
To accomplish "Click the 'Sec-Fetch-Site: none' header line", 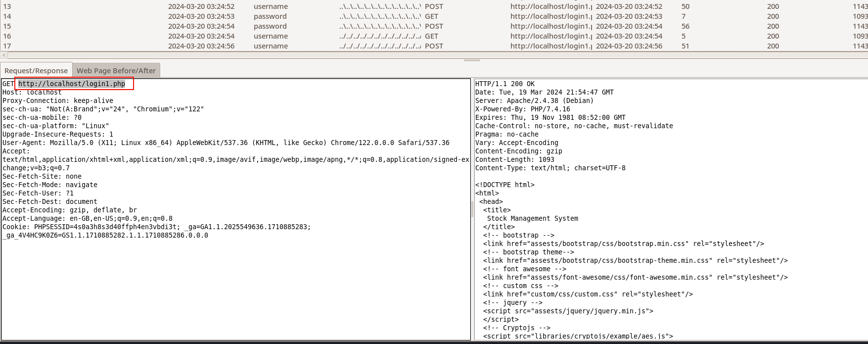I will click(42, 176).
